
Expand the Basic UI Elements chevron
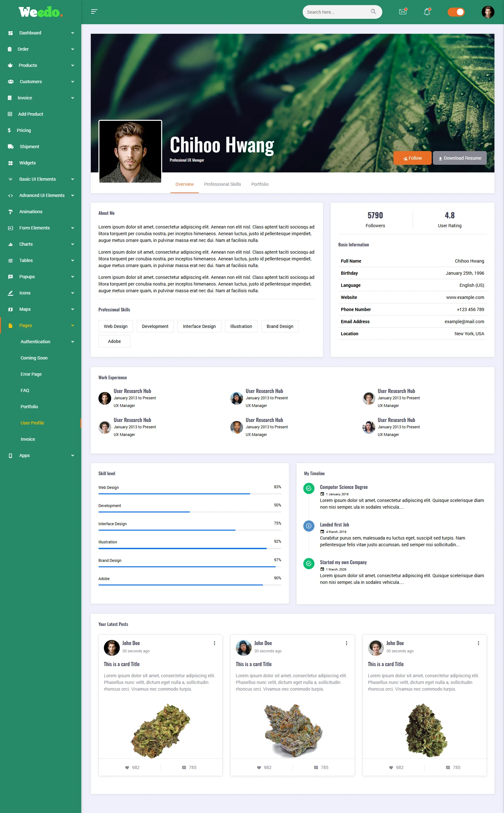[x=73, y=179]
